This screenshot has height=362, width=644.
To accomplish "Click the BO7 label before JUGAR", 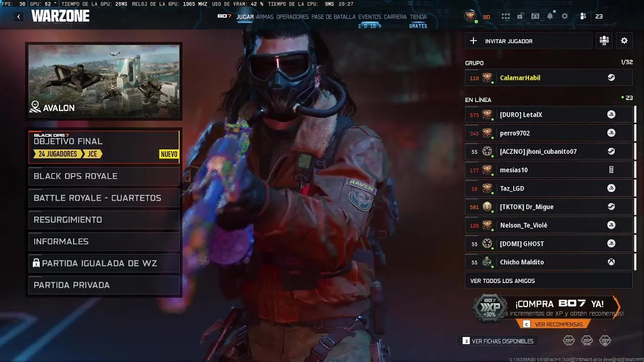I will (224, 16).
